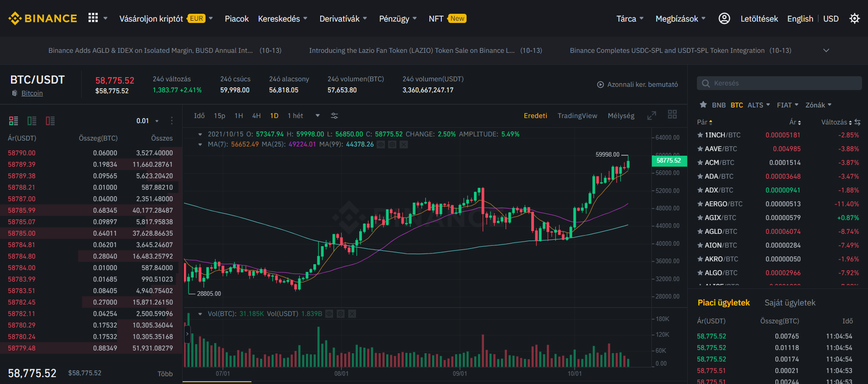Image resolution: width=868 pixels, height=384 pixels.
Task: Expand the Zónák market dropdown
Action: pos(818,105)
